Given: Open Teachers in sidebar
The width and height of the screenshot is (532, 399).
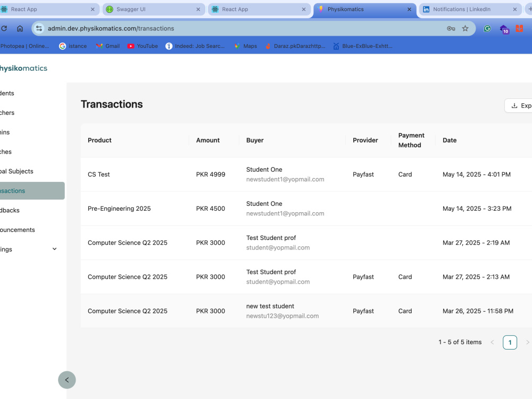Looking at the screenshot, I should [x=32, y=113].
